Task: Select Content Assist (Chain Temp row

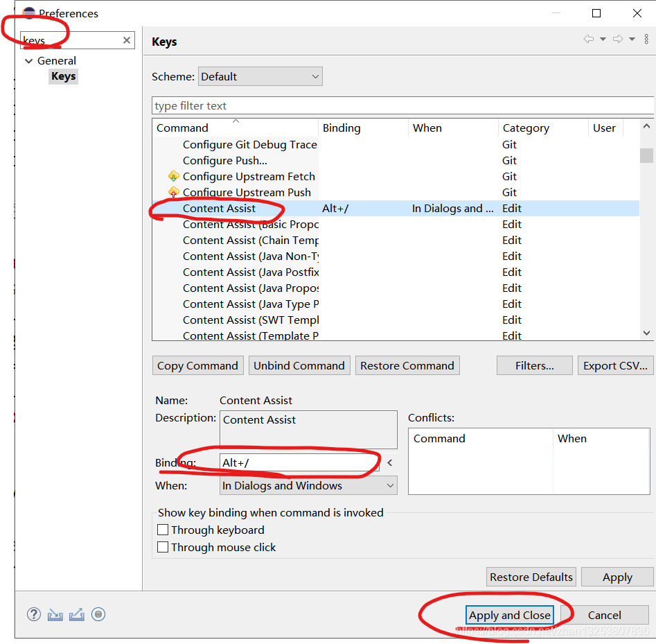Action: pos(396,241)
